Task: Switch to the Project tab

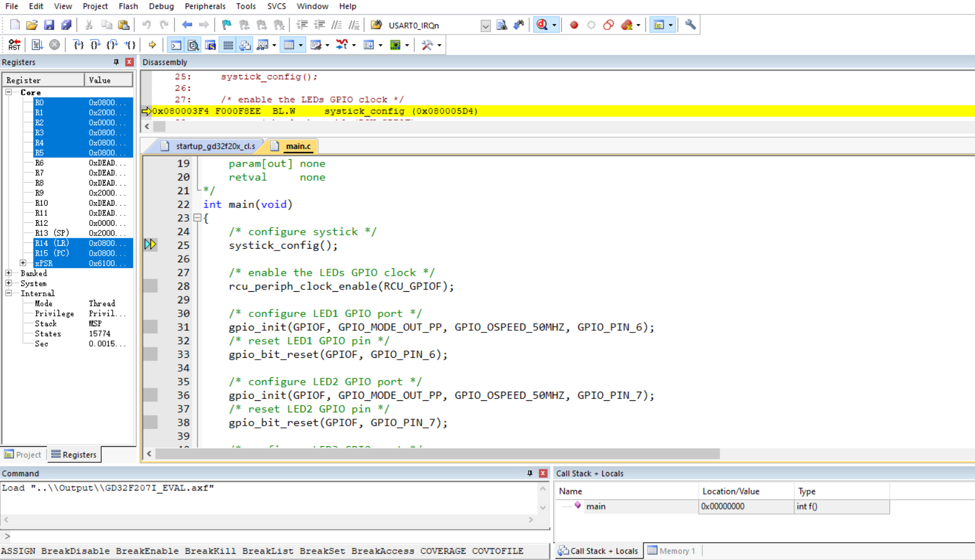Action: [23, 454]
